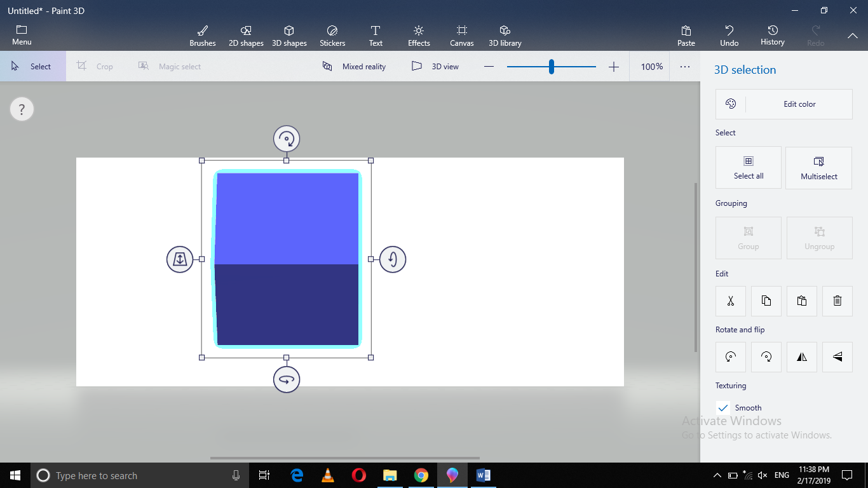Cut the selected 3D object
The width and height of the screenshot is (868, 488).
click(x=730, y=301)
